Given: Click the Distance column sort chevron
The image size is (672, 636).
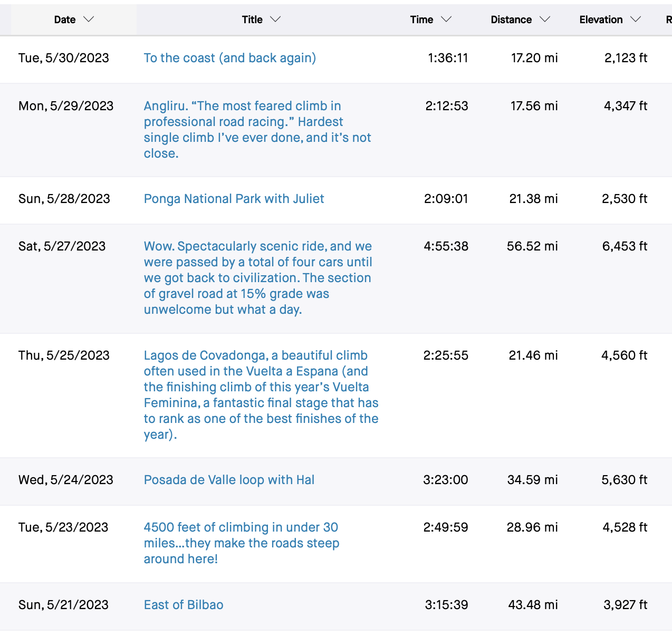Looking at the screenshot, I should [545, 20].
